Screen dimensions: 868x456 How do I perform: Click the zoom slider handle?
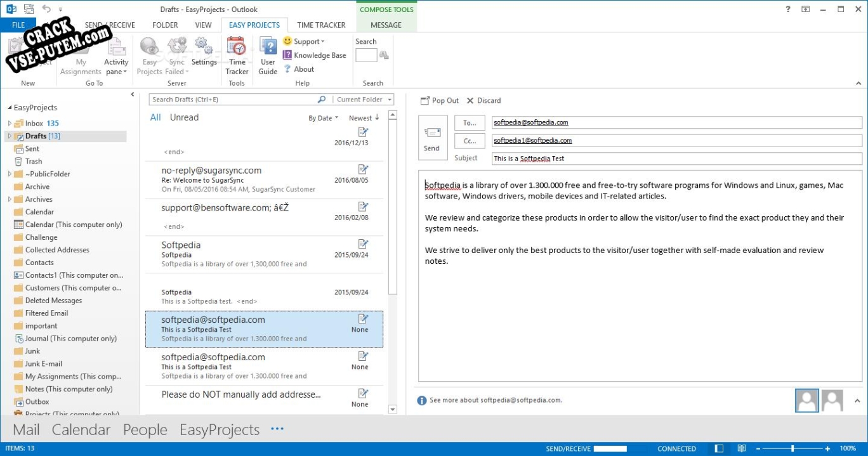pos(792,448)
